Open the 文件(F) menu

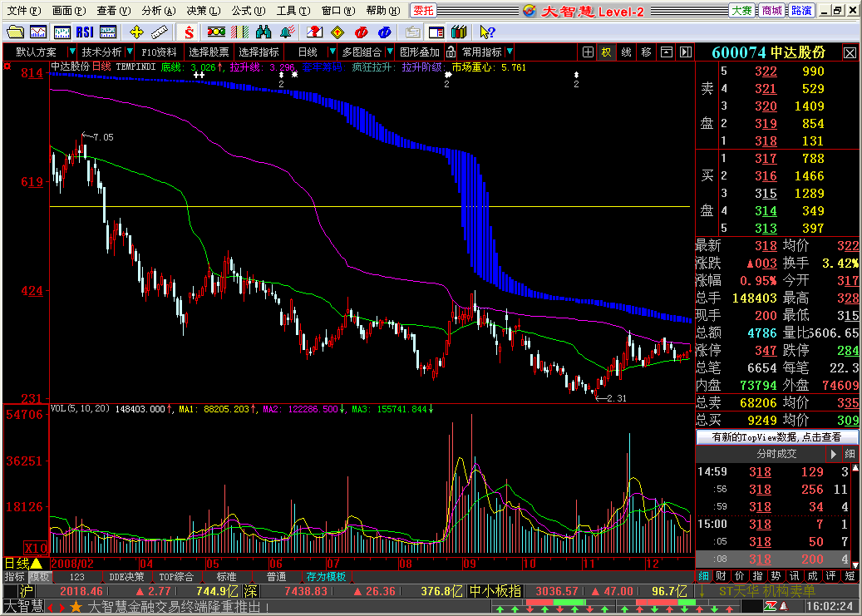(23, 11)
